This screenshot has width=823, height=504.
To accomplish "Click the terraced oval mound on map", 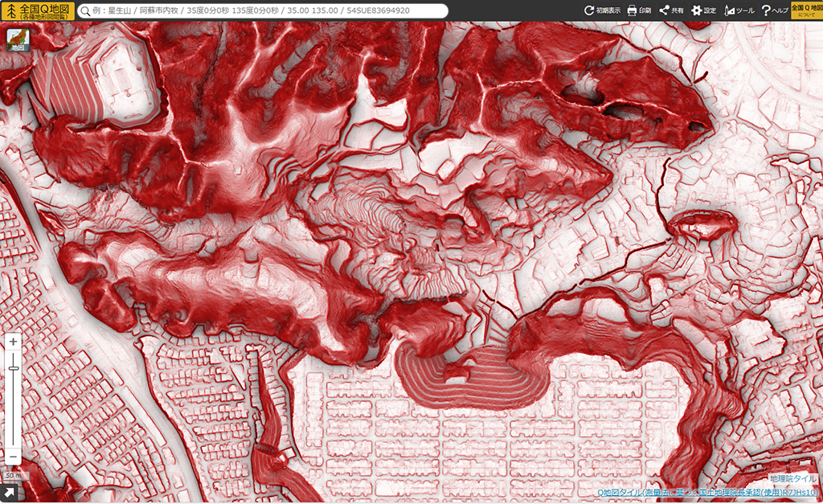I will (x=474, y=376).
